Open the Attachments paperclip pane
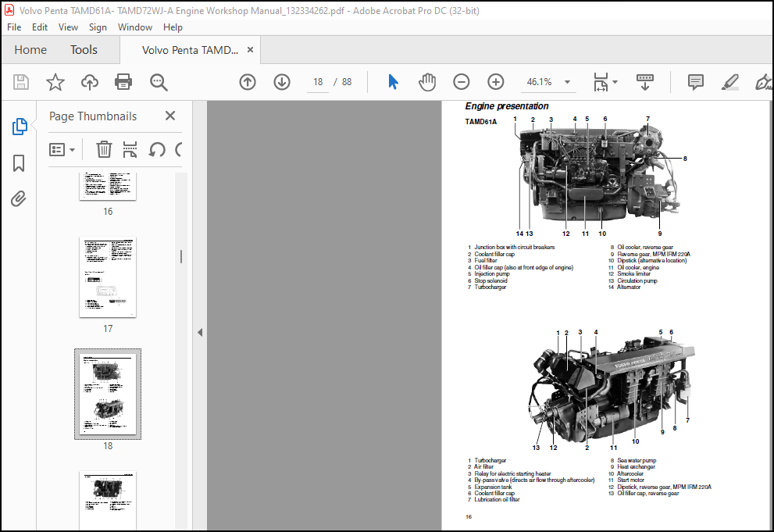The image size is (774, 532). coord(19,199)
